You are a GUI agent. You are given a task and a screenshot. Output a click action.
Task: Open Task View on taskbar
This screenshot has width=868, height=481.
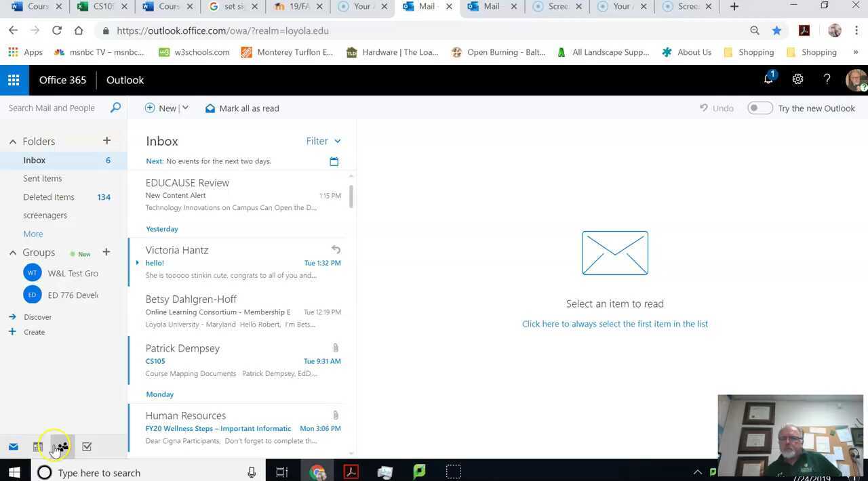[282, 472]
